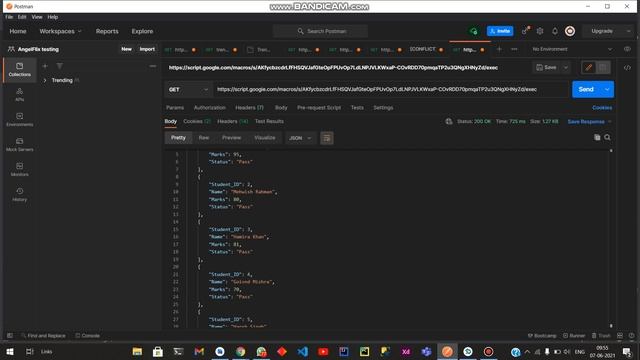Click the plus icon to create new collection
Screen dimensions: 640x360
(x=45, y=66)
